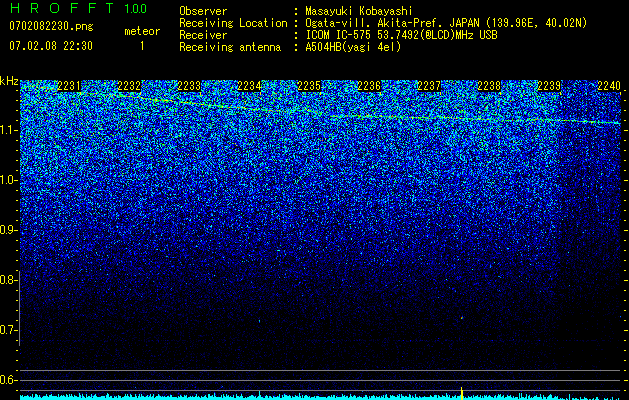This screenshot has height=400, width=629.
Task: Click the yellow meteor echo spike at bottom
Action: pos(462,393)
